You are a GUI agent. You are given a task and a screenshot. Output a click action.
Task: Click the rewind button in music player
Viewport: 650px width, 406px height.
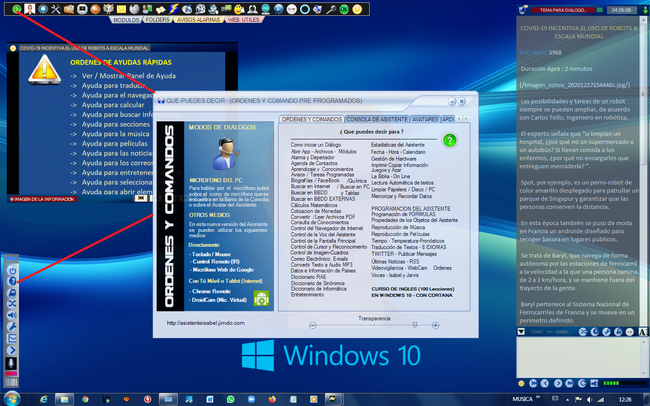tap(545, 383)
